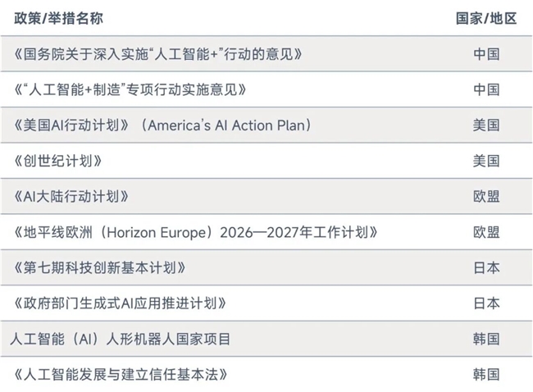Click 韩国 beside the 人形机器人国家项目 row

(x=486, y=339)
